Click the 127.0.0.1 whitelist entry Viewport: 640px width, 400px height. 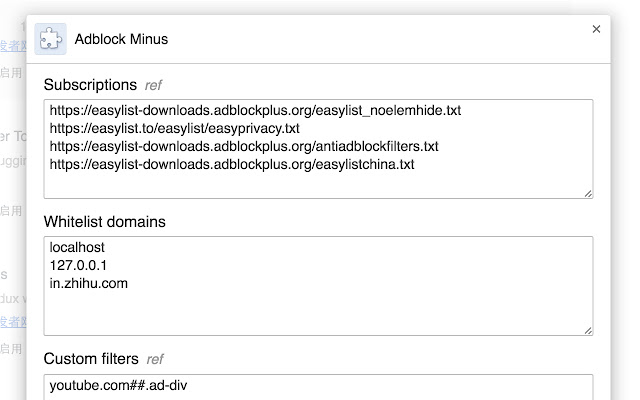click(76, 265)
